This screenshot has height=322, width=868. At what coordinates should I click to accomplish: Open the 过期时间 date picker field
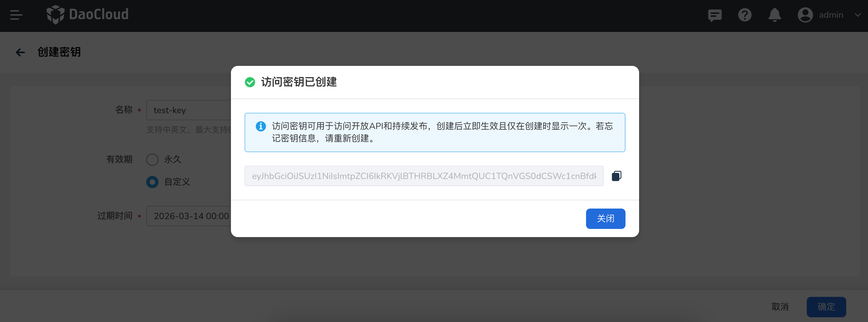pos(189,216)
